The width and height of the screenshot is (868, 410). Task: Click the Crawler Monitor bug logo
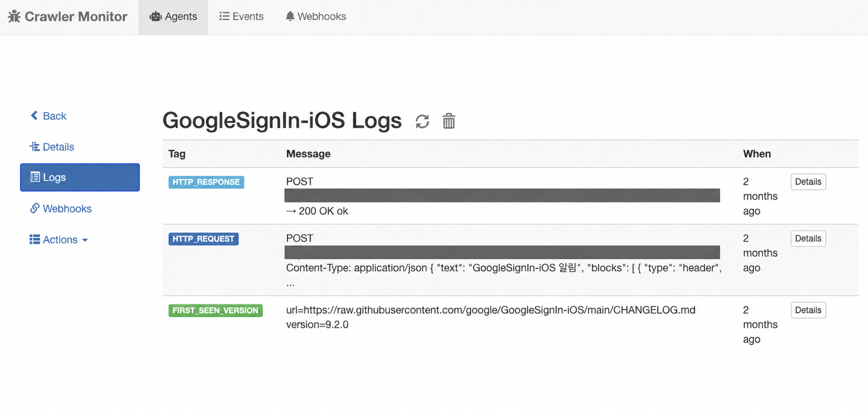14,16
